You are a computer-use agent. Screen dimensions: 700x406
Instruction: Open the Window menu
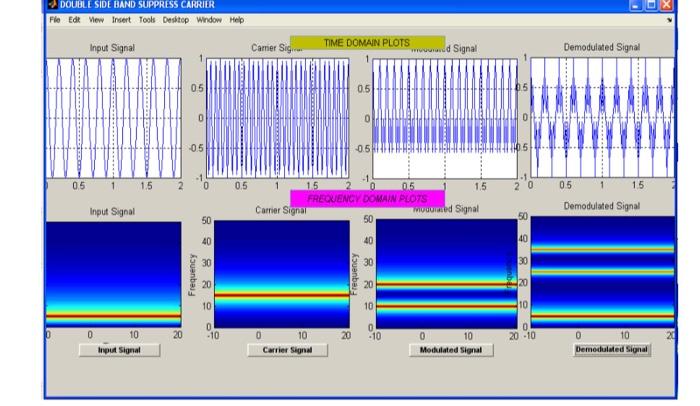[209, 20]
